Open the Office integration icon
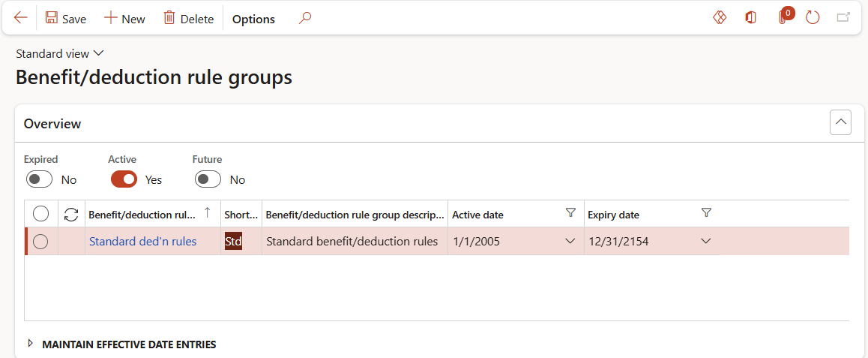 coord(750,18)
